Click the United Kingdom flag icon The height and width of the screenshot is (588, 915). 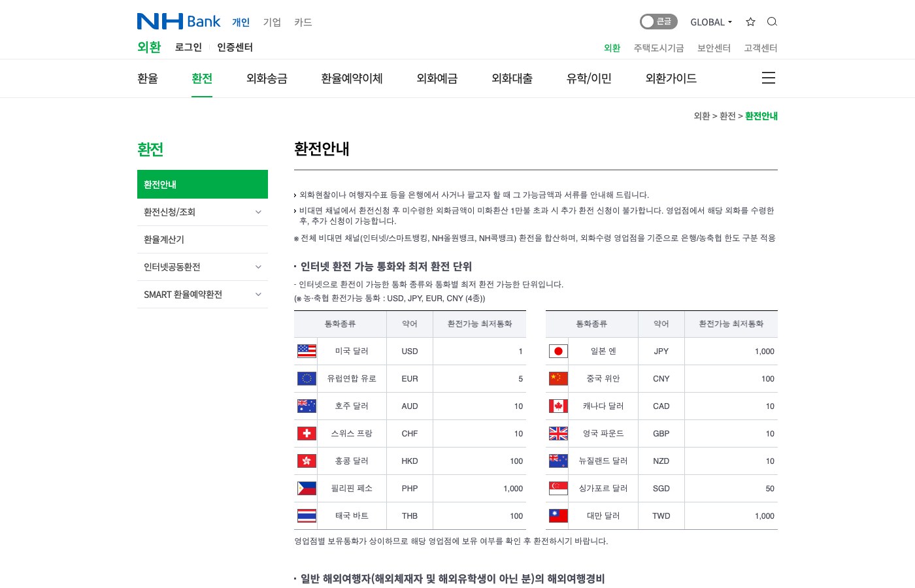[558, 433]
